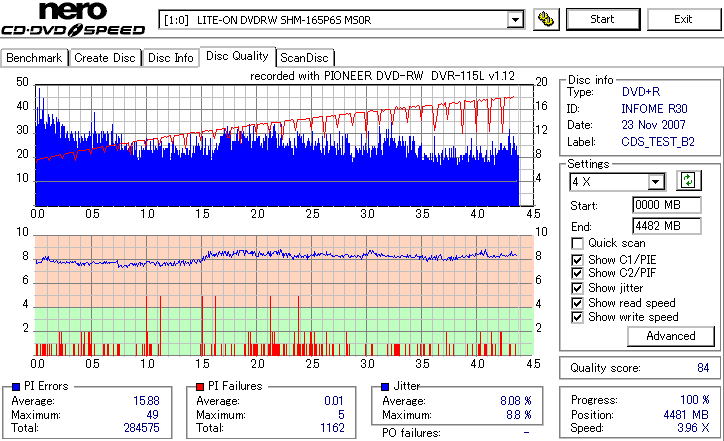
Task: Click the disc type value DVD+R
Action: (641, 92)
